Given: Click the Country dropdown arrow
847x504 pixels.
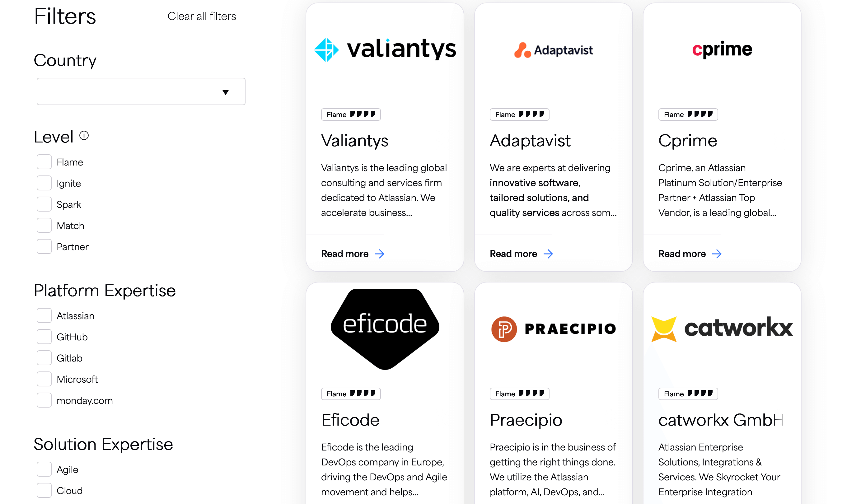Looking at the screenshot, I should pyautogui.click(x=226, y=92).
